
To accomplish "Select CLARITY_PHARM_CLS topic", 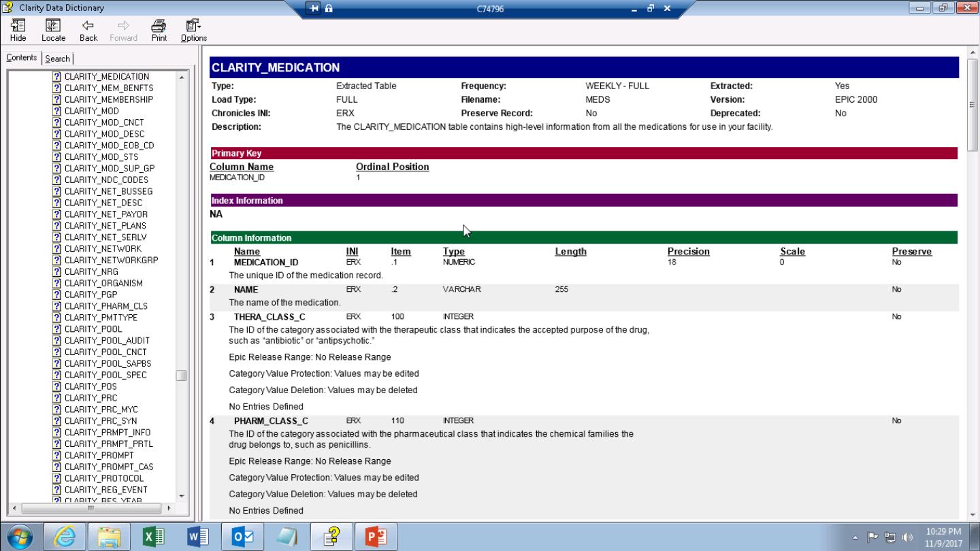I will pyautogui.click(x=105, y=306).
